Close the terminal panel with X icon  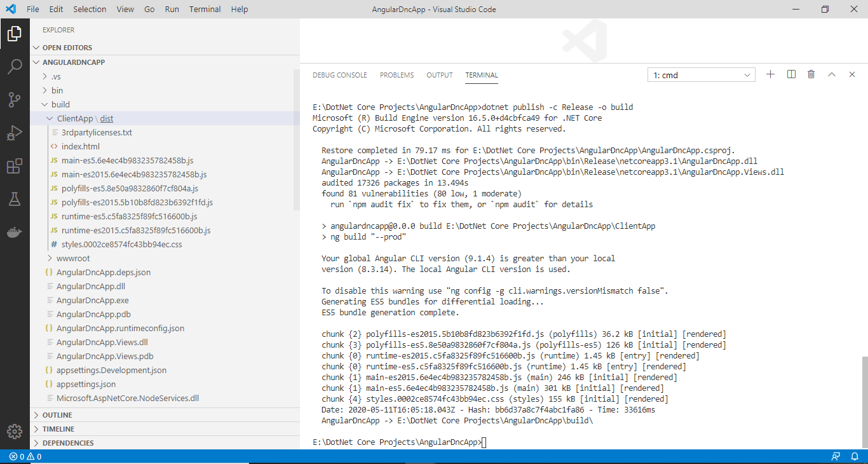(852, 74)
